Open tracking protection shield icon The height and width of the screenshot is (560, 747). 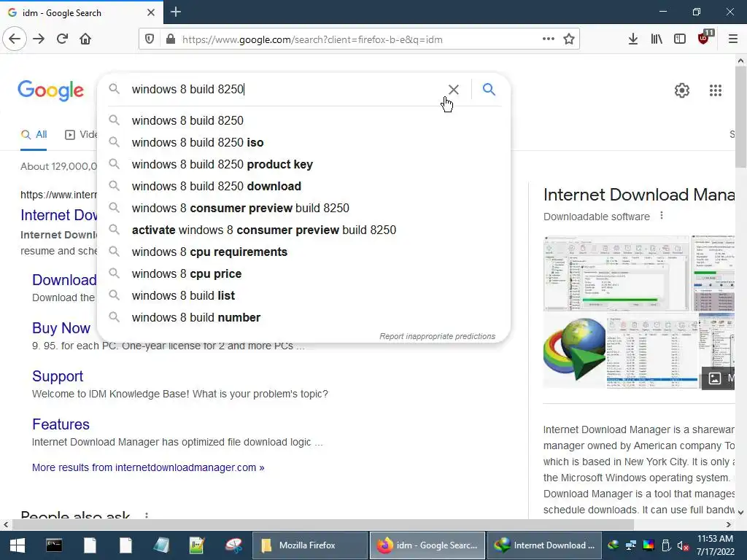tap(150, 39)
